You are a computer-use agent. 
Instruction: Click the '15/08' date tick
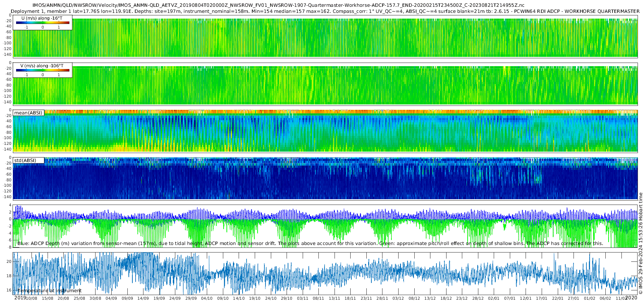[x=48, y=298]
